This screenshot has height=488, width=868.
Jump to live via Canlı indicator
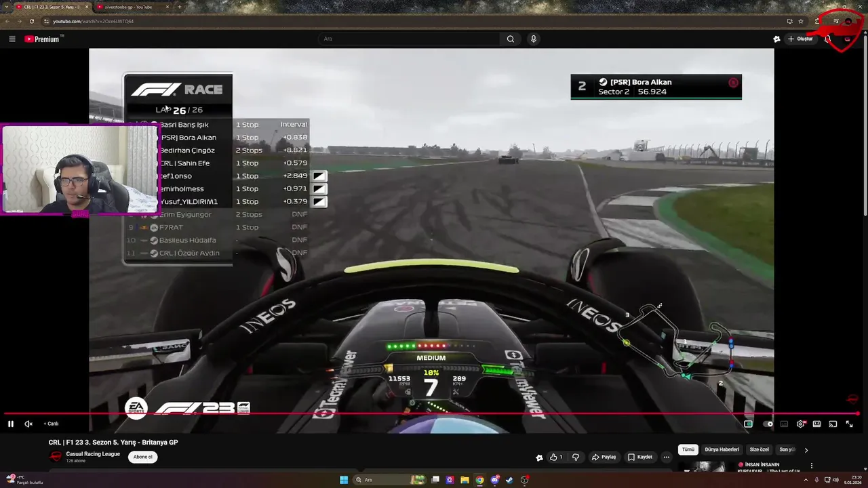tap(51, 424)
